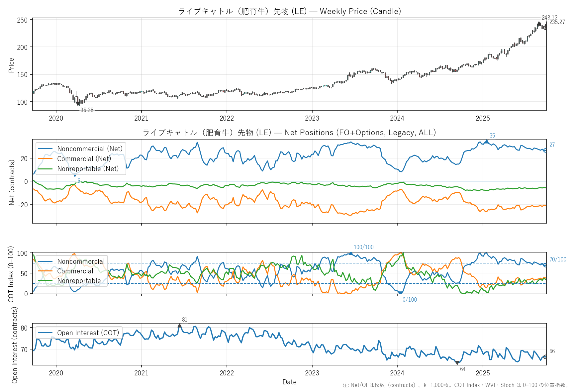The height and width of the screenshot is (392, 574).
Task: Click the open interest low triangle labeled 64
Action: 457,363
